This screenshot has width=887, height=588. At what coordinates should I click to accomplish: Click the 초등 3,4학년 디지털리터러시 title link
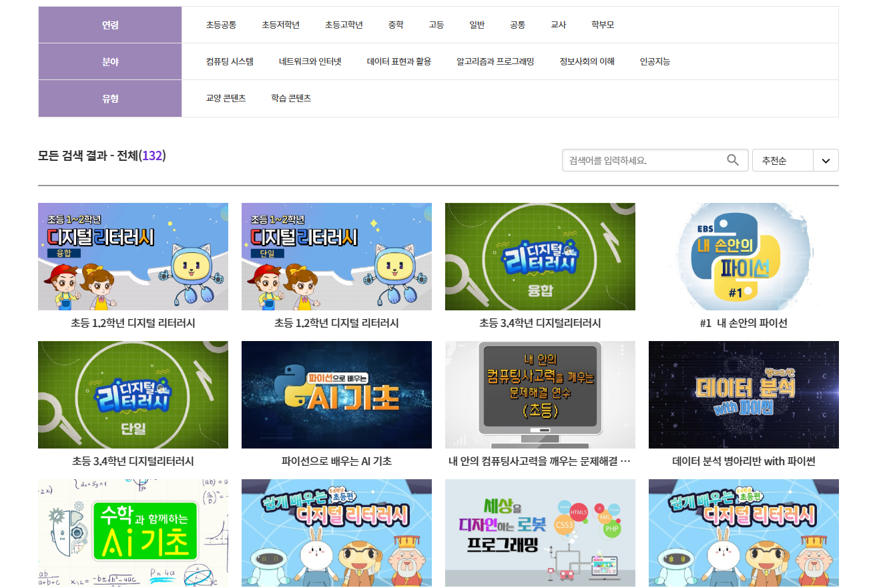coord(540,323)
